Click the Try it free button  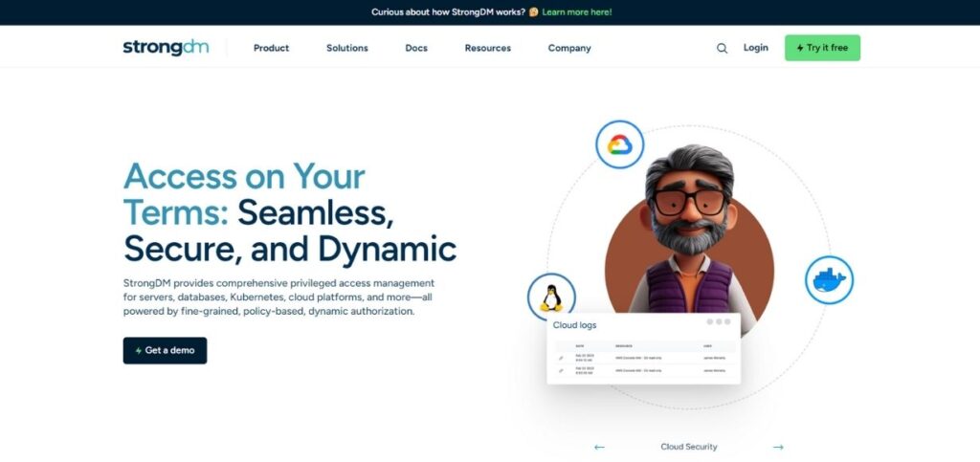pos(822,48)
